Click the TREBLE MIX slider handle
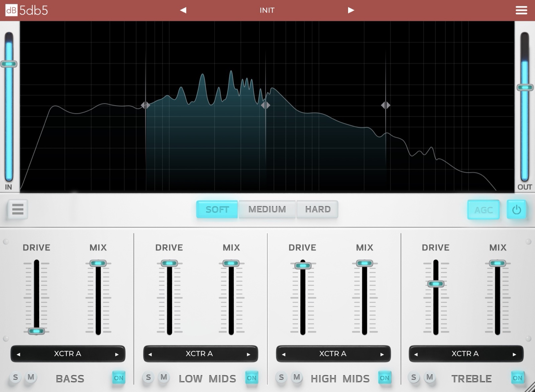This screenshot has height=392, width=535. pos(498,263)
